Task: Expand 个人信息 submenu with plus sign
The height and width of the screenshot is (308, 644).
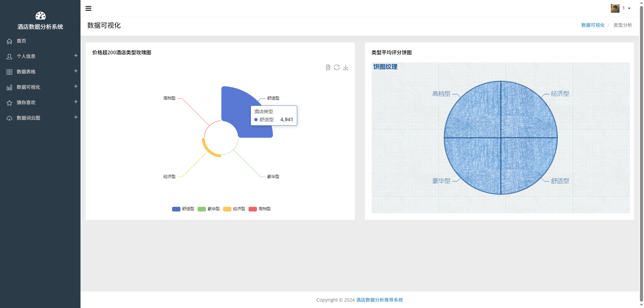Action: pos(76,56)
